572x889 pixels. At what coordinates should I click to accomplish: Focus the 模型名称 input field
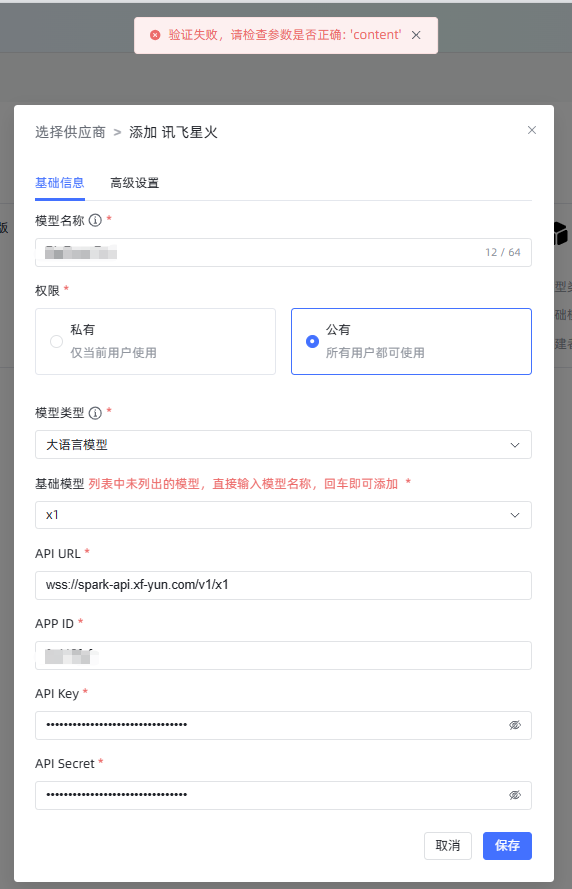pyautogui.click(x=283, y=252)
